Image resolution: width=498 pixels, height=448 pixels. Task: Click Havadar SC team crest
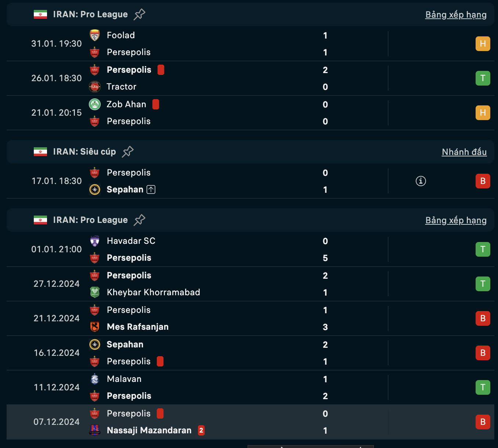tap(95, 241)
